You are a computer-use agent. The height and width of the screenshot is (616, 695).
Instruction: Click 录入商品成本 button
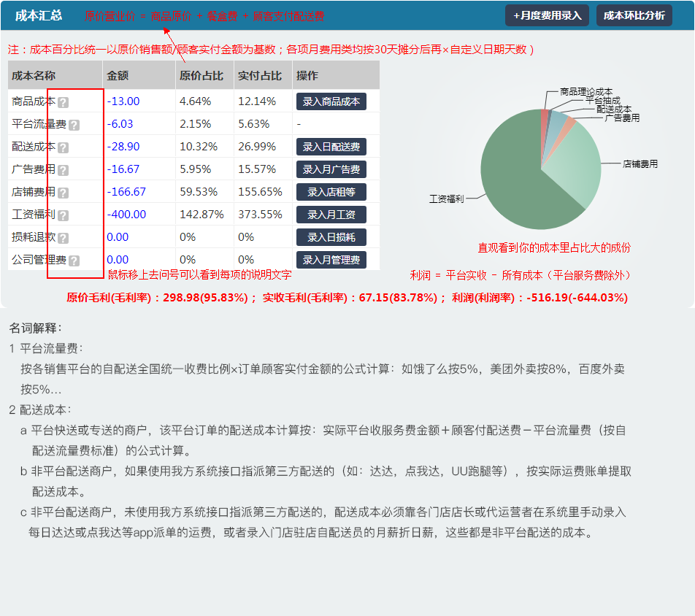pyautogui.click(x=331, y=101)
